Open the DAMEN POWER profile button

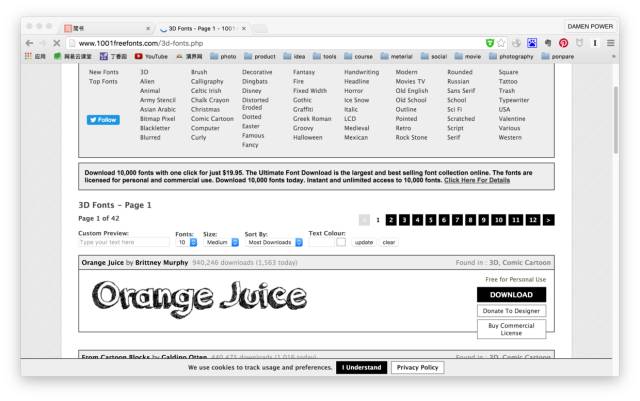point(590,26)
